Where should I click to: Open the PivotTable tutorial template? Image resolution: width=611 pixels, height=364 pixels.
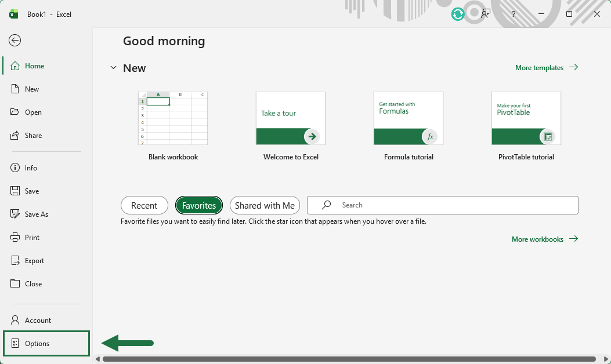pyautogui.click(x=526, y=118)
